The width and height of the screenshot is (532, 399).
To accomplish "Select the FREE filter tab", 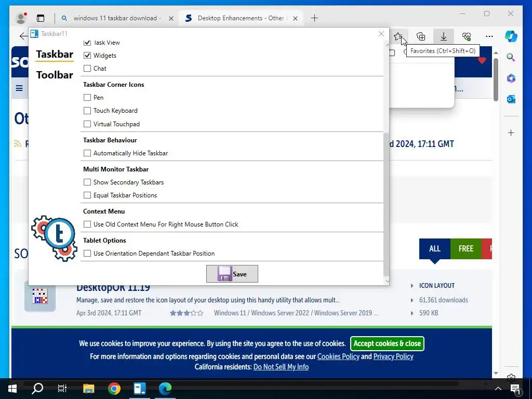I will (x=466, y=249).
